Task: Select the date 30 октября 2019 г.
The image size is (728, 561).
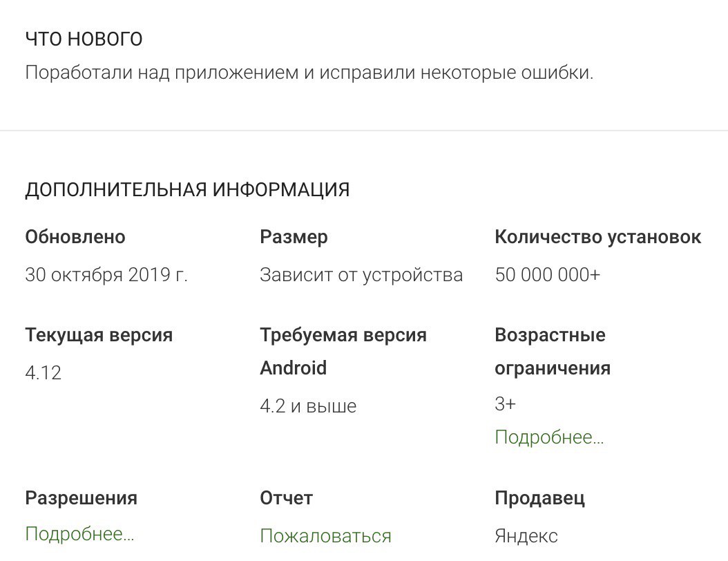Action: point(106,275)
